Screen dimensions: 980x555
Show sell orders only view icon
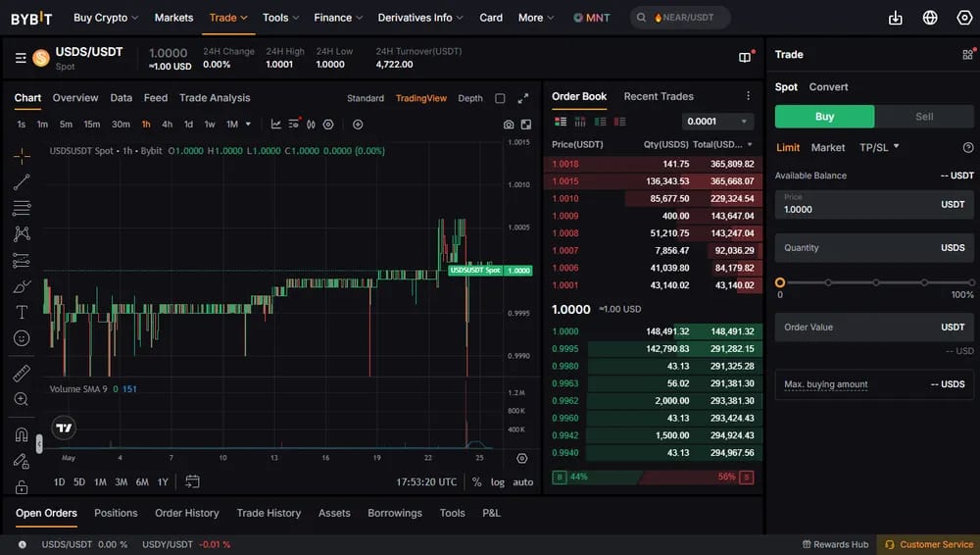point(620,122)
